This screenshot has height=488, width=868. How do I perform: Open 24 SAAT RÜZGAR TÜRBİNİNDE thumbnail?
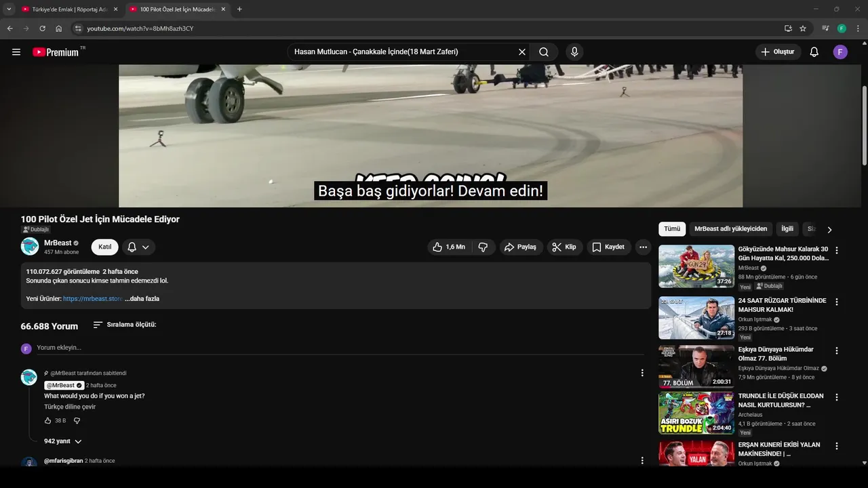coord(696,318)
